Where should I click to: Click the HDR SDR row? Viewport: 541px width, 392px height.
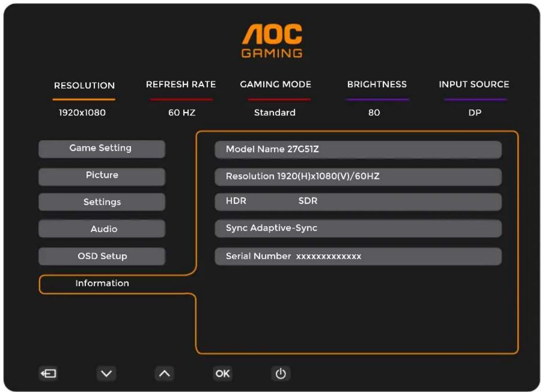point(358,202)
